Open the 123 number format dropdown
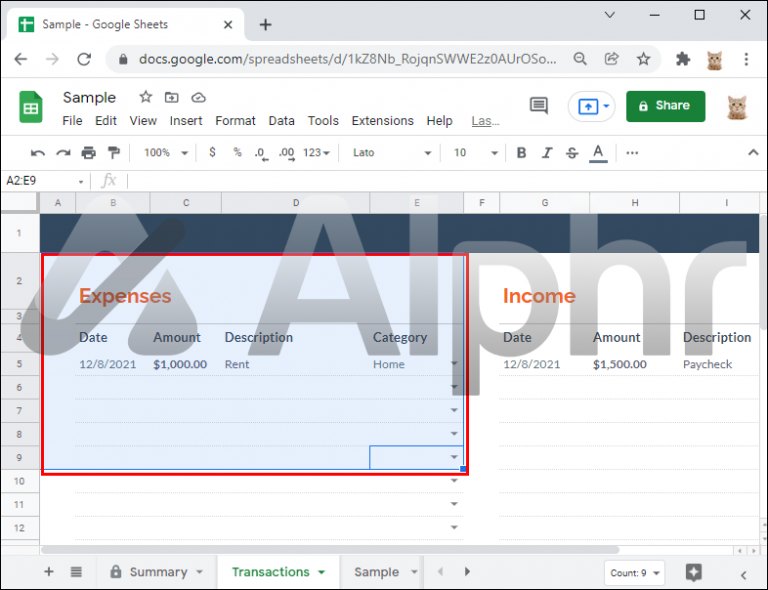Image resolution: width=768 pixels, height=590 pixels. pyautogui.click(x=316, y=153)
